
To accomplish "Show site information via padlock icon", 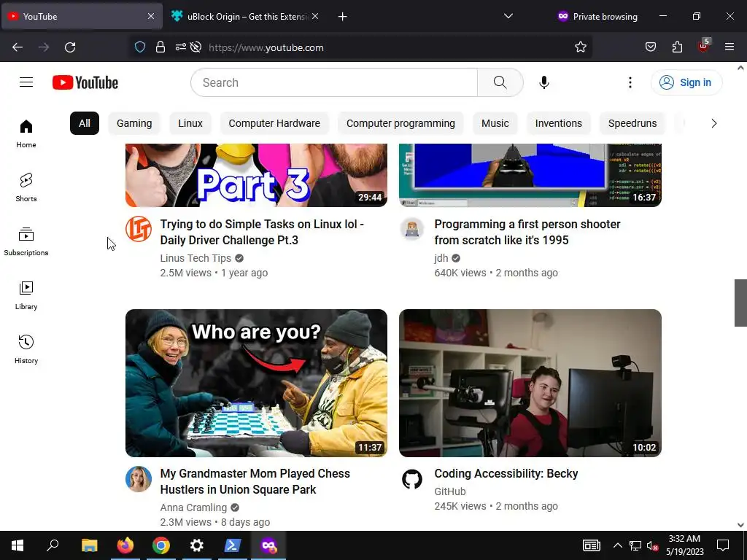I will (x=160, y=47).
